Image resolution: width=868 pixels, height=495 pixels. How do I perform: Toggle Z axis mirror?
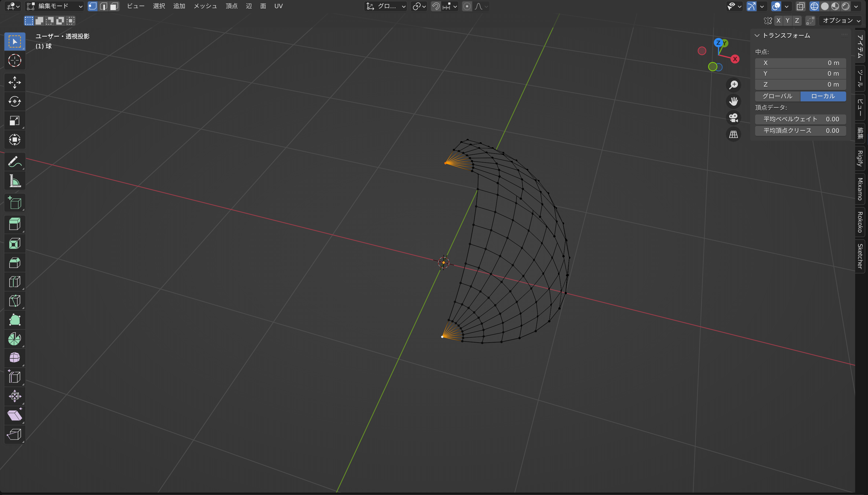(x=797, y=20)
